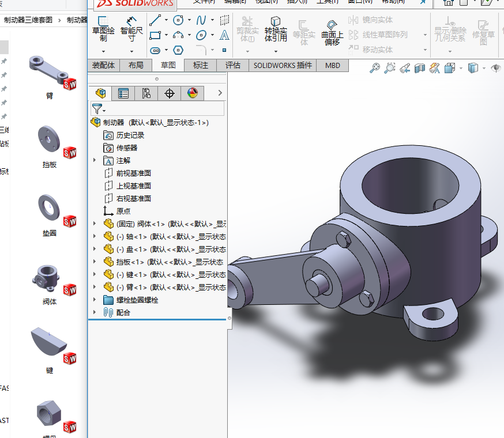
Task: Select the Spline curve tool
Action: (201, 20)
